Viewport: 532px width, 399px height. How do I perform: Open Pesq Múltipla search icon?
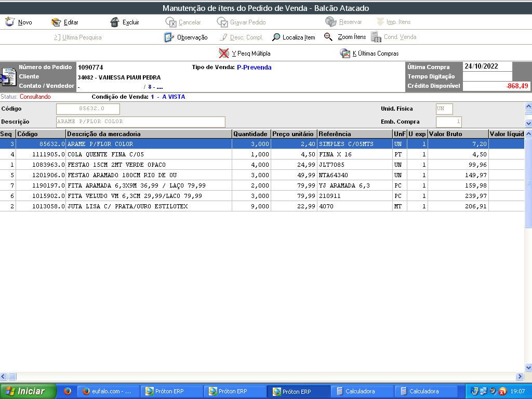pyautogui.click(x=224, y=53)
